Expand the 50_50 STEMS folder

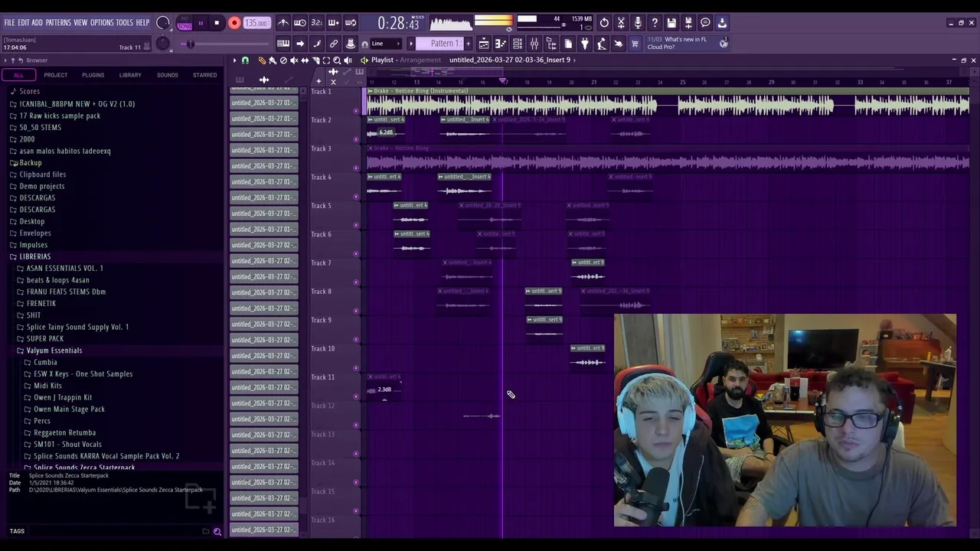[x=40, y=127]
